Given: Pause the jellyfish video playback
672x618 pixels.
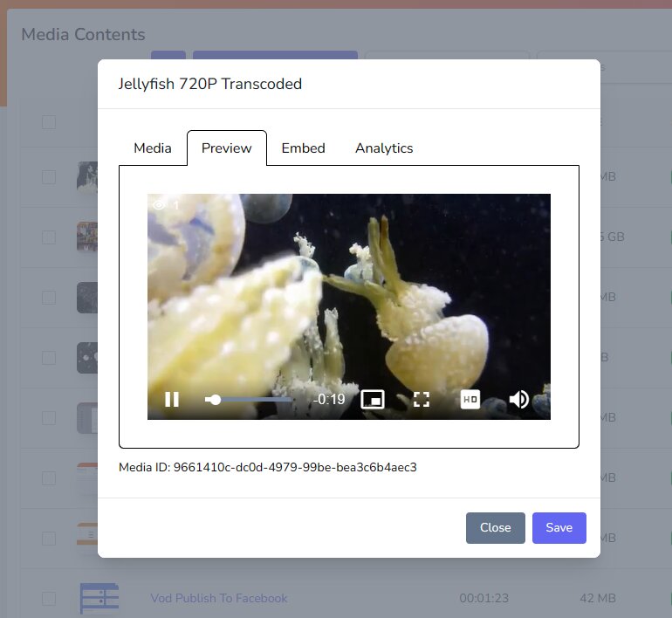Looking at the screenshot, I should [x=172, y=400].
